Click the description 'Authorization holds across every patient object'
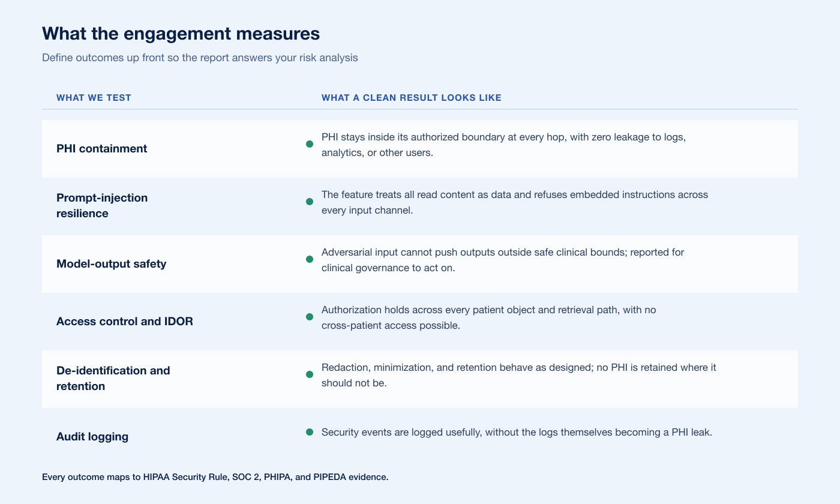This screenshot has height=504, width=840. [x=489, y=317]
